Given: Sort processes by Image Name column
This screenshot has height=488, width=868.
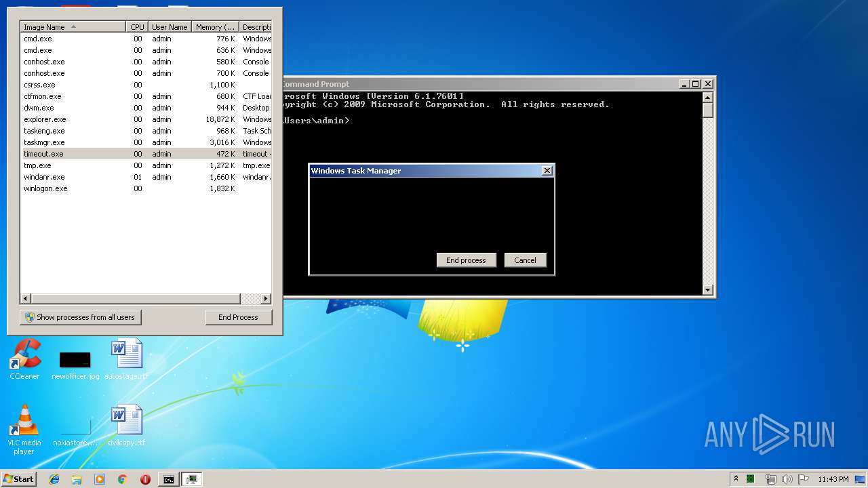Looking at the screenshot, I should (x=73, y=27).
